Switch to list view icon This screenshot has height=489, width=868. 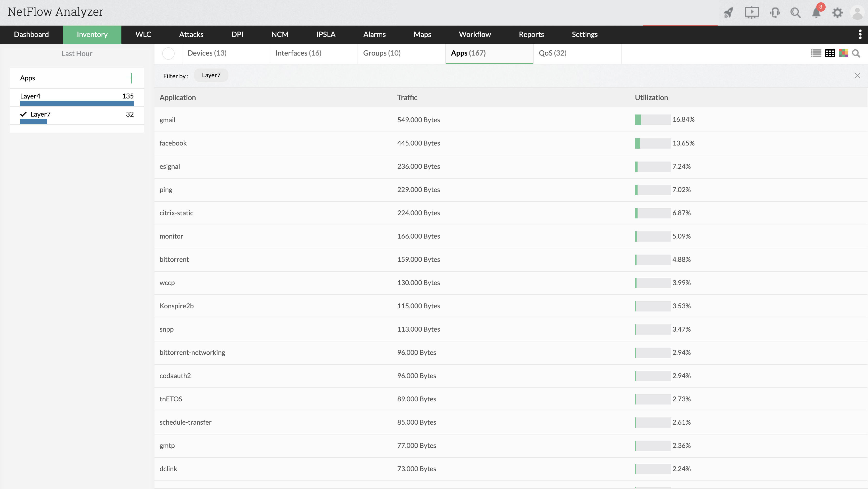[x=816, y=53]
